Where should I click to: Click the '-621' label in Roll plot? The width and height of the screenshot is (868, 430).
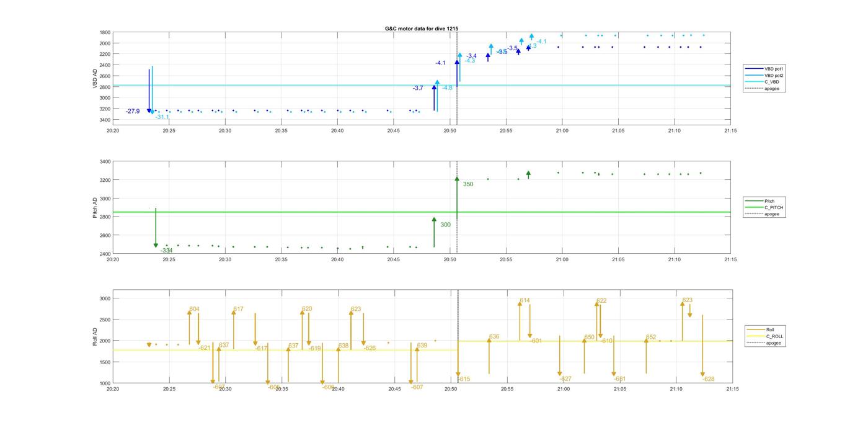coord(205,348)
